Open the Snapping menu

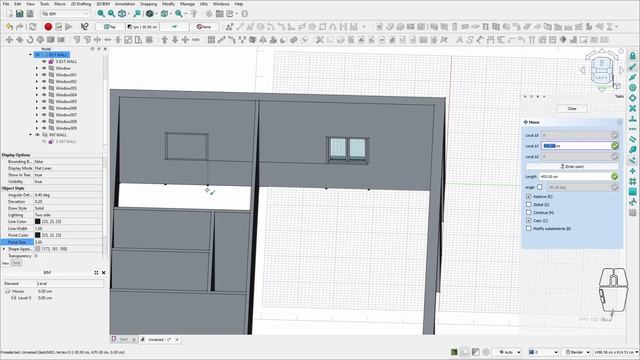[149, 4]
